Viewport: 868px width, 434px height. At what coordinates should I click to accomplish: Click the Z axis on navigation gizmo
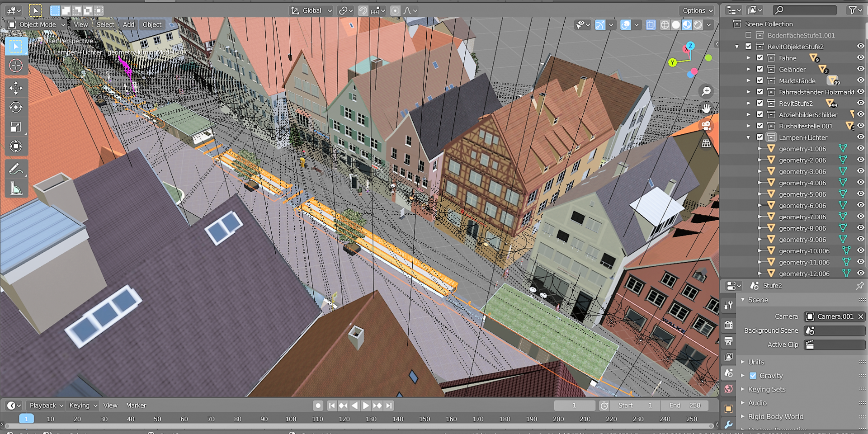point(690,46)
